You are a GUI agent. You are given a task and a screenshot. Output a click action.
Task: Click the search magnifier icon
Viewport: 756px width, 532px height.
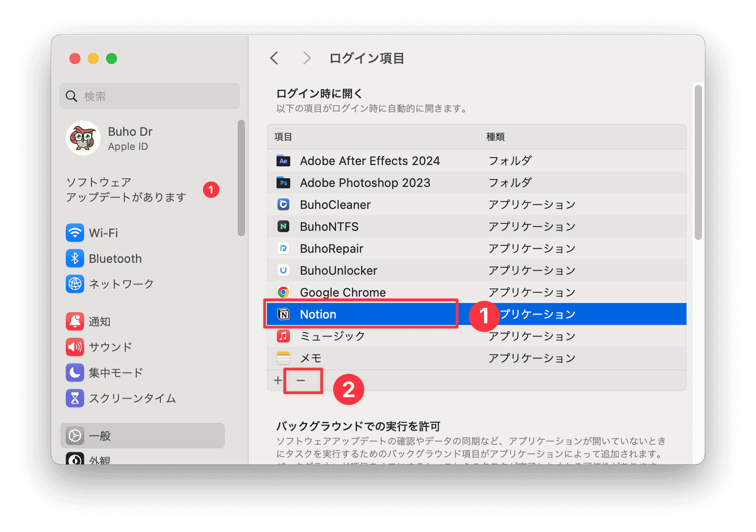[71, 96]
